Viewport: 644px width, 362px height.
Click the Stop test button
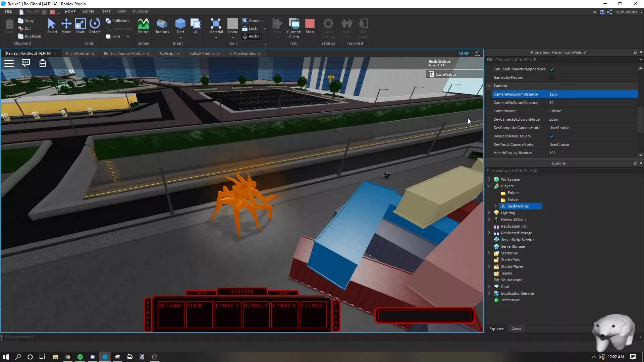(310, 26)
